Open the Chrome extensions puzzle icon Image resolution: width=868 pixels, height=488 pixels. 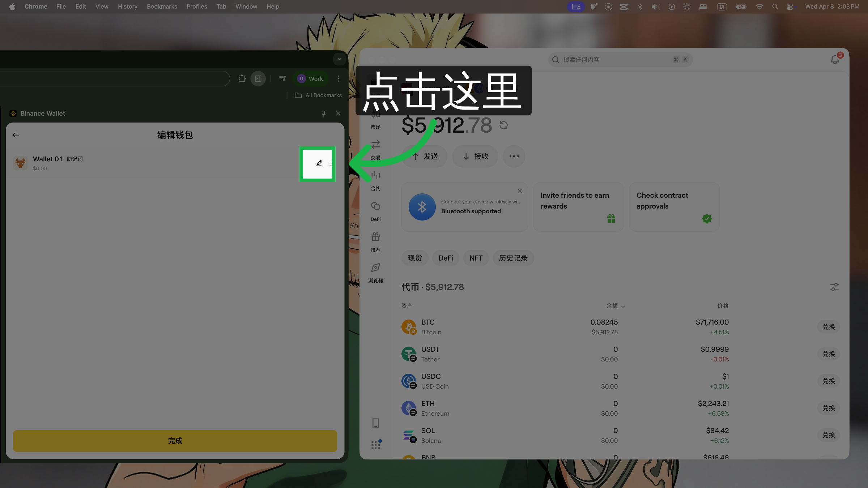tap(242, 78)
